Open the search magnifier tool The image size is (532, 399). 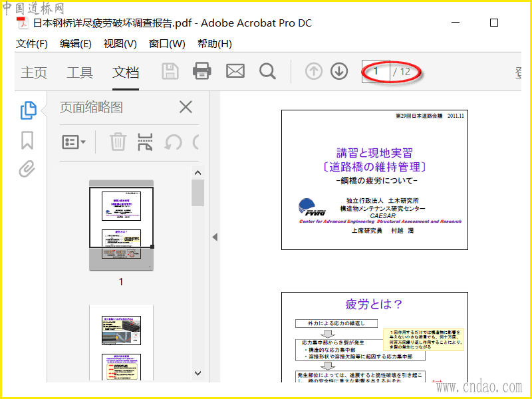[x=267, y=72]
